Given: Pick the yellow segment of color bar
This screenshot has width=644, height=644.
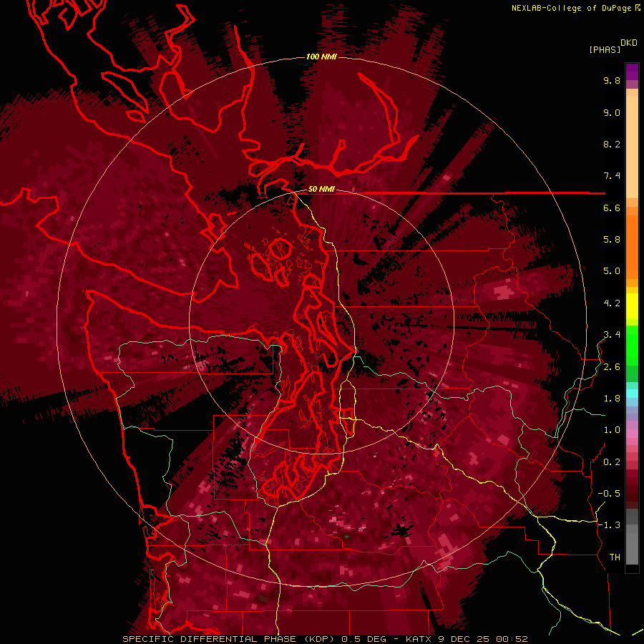Looking at the screenshot, I should point(632,306).
